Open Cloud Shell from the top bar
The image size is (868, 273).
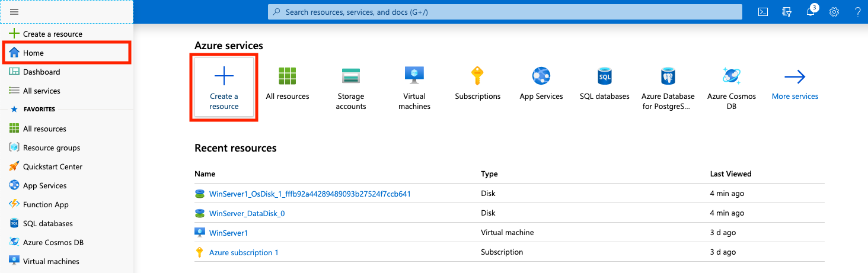point(764,12)
